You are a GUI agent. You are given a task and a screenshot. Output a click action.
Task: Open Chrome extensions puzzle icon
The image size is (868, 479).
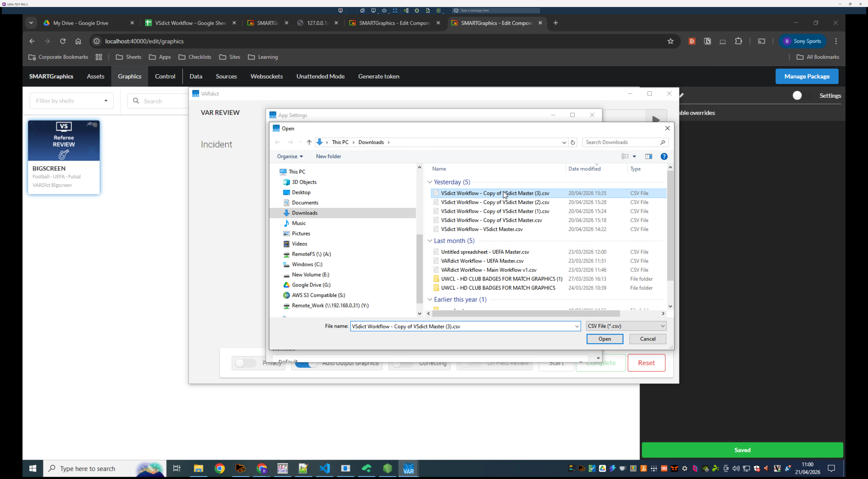click(x=738, y=41)
